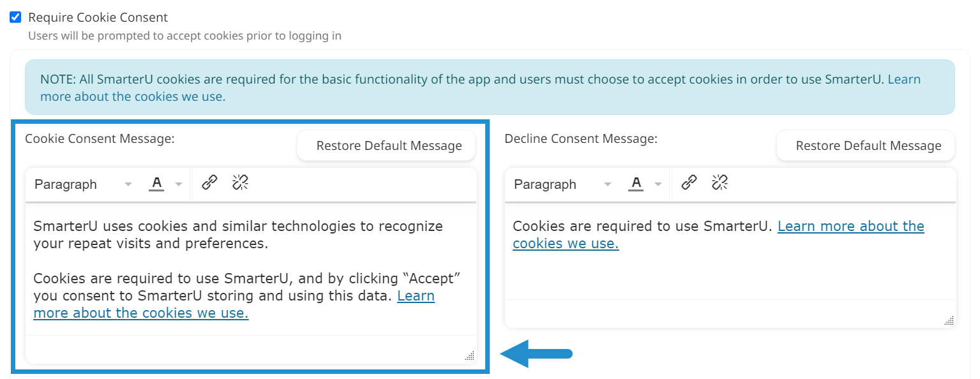Image resolution: width=980 pixels, height=379 pixels.
Task: Expand the text color dropdown arrow in Decline Consent toolbar
Action: pos(658,184)
